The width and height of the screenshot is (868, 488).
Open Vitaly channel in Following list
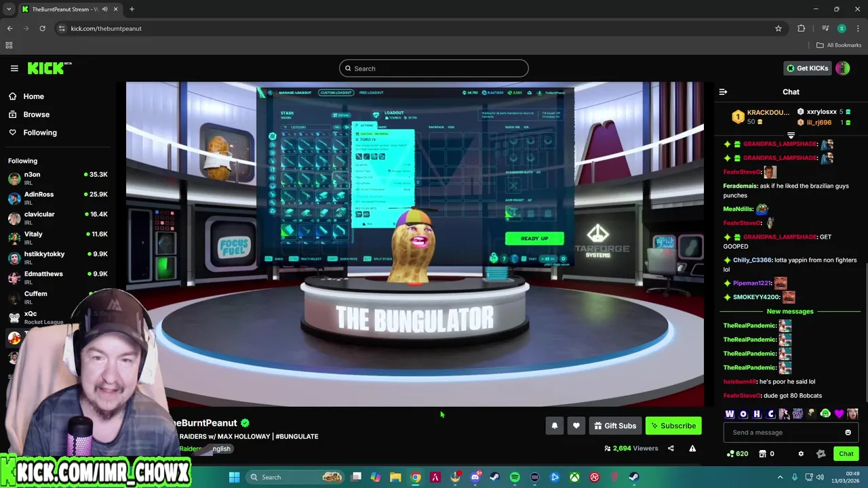tap(58, 239)
